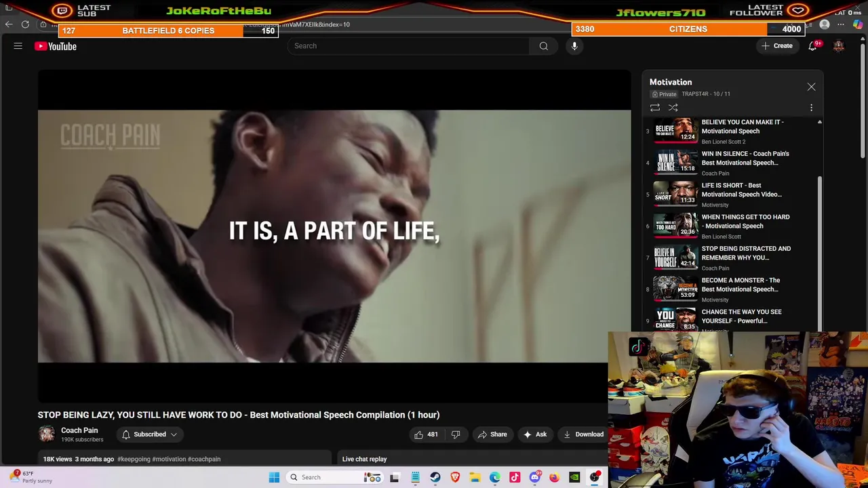Screen dimensions: 868x488
Task: Select 'CHANGE THE WAY YOU SEE YOURSELF' title
Action: 741,317
